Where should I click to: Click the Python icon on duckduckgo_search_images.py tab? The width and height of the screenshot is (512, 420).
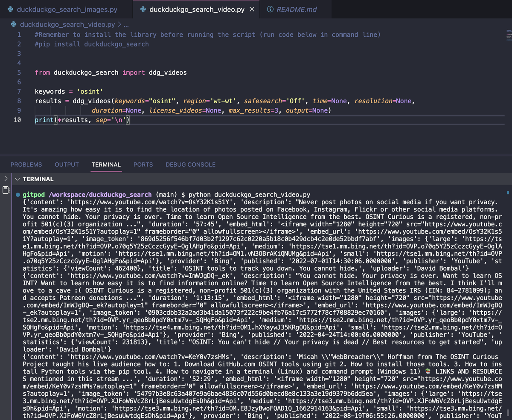tap(9, 9)
